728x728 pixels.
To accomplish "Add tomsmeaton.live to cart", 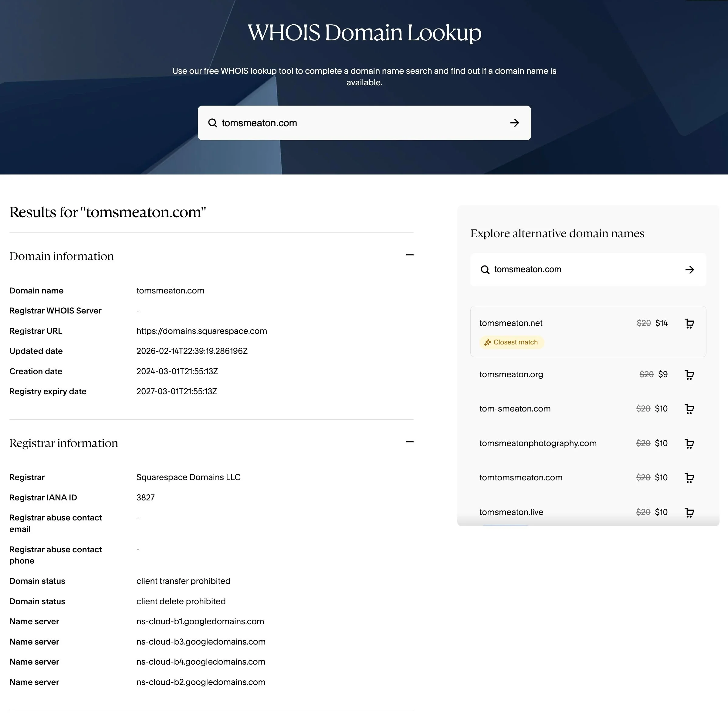I will click(x=689, y=513).
